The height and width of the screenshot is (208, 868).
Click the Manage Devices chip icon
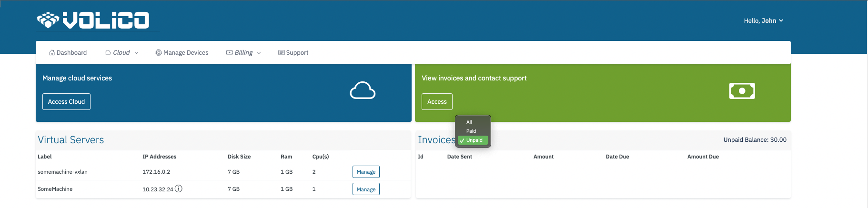(x=159, y=53)
